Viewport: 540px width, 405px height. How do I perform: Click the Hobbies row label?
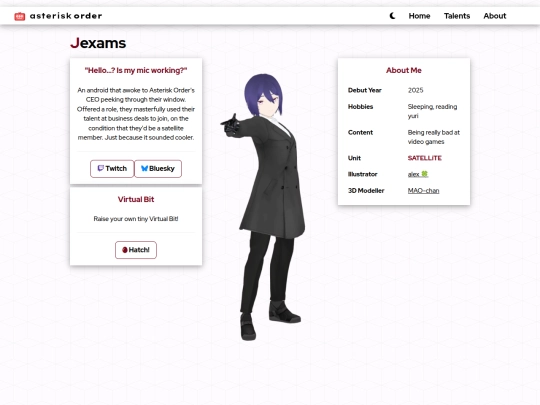pos(360,107)
